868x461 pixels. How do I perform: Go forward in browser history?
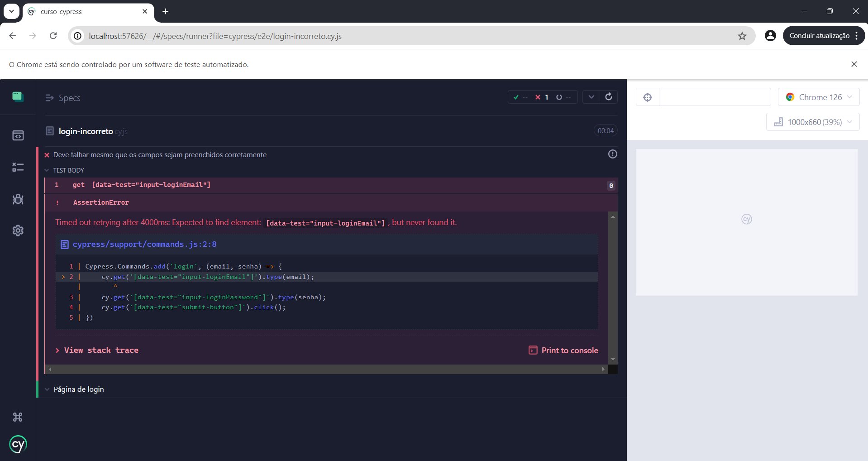coord(33,36)
